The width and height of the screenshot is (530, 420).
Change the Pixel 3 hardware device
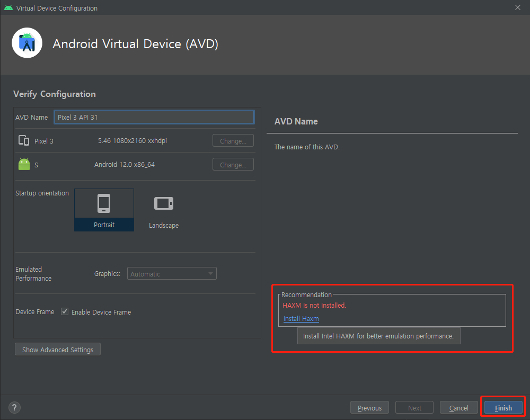coord(233,140)
